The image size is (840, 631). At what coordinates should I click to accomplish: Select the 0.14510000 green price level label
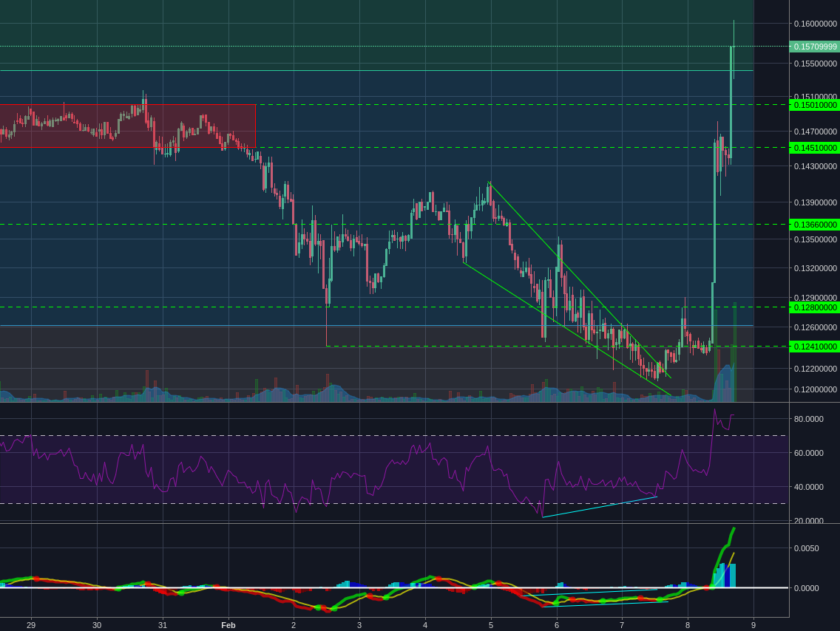[x=815, y=148]
